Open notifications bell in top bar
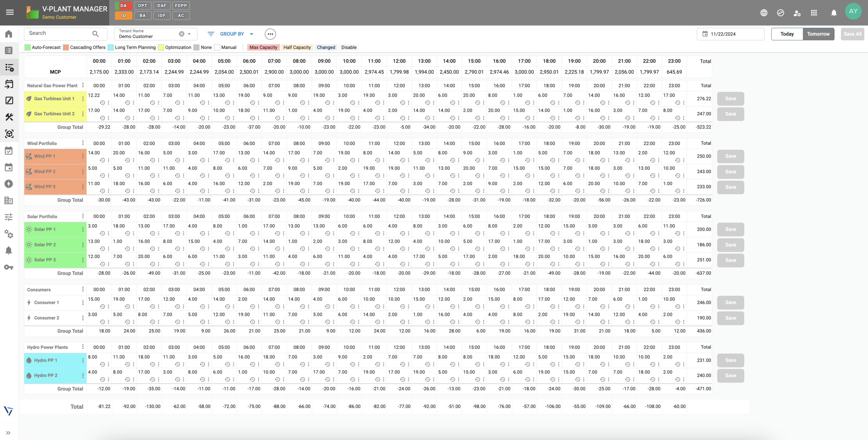The image size is (868, 440). 834,13
